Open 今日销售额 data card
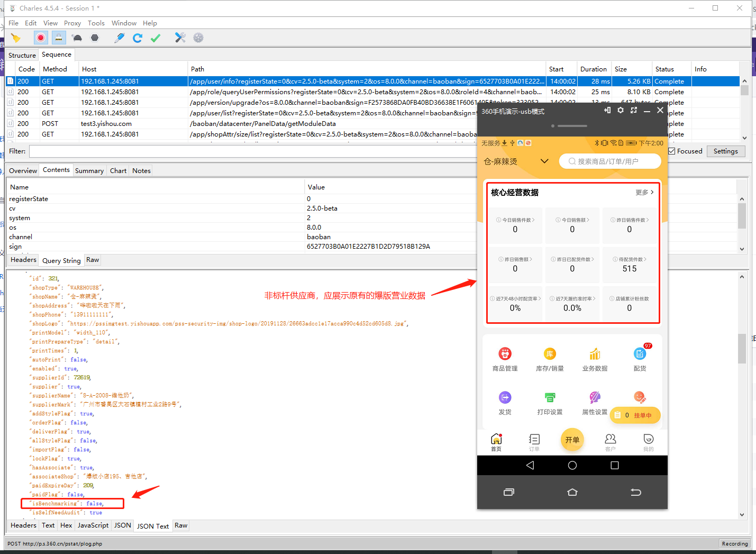This screenshot has height=554, width=756. coord(572,225)
